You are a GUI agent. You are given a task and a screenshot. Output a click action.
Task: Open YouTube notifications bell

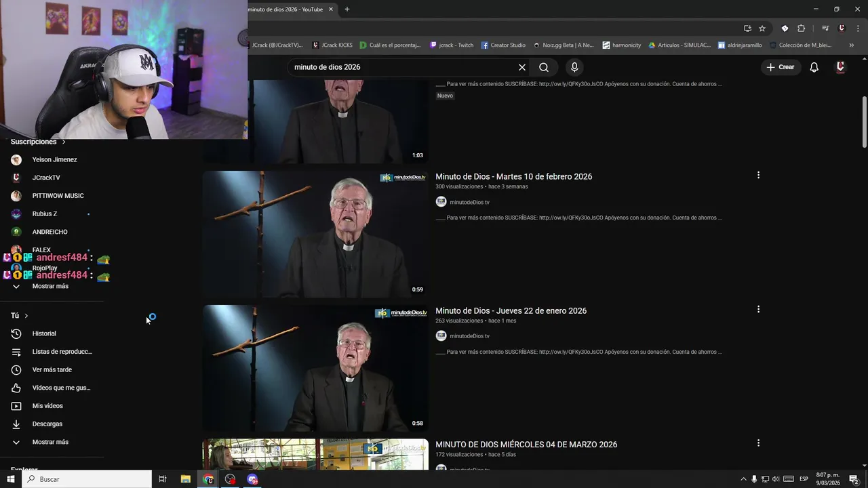[814, 67]
